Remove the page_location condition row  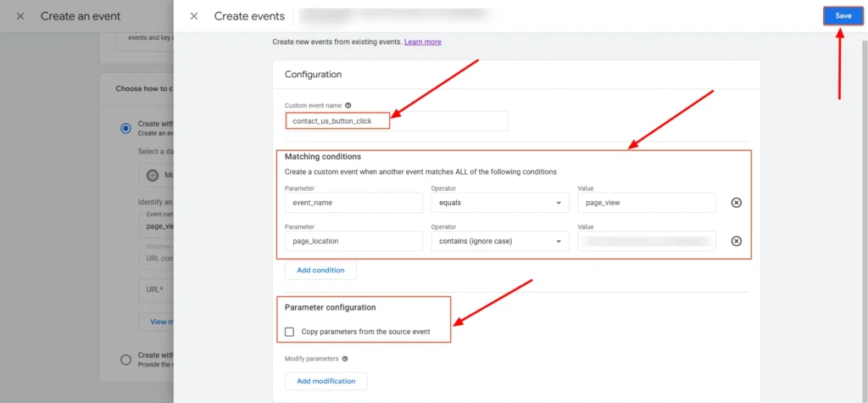(736, 241)
